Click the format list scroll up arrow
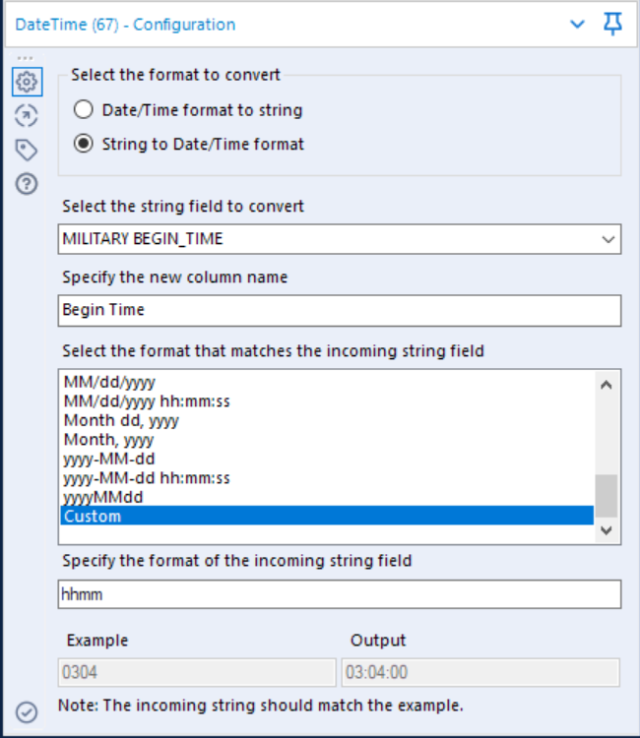640x738 pixels. (x=607, y=385)
